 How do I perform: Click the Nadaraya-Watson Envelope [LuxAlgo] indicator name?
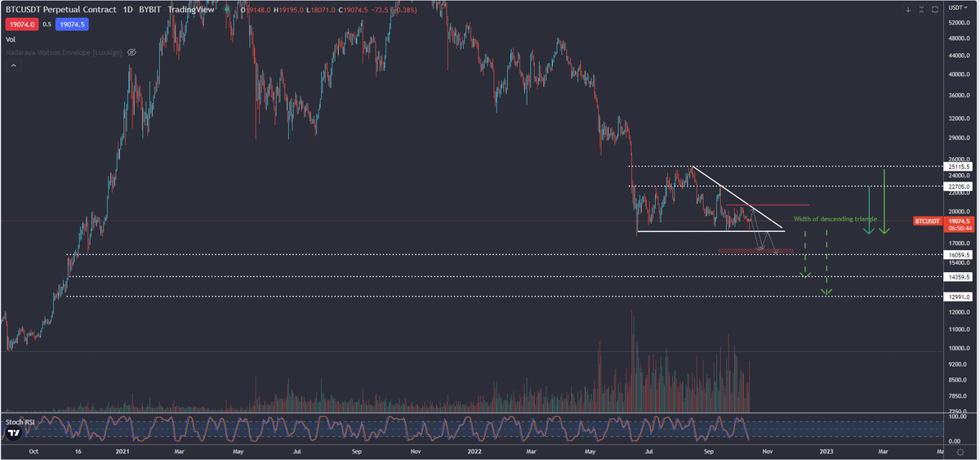click(65, 51)
